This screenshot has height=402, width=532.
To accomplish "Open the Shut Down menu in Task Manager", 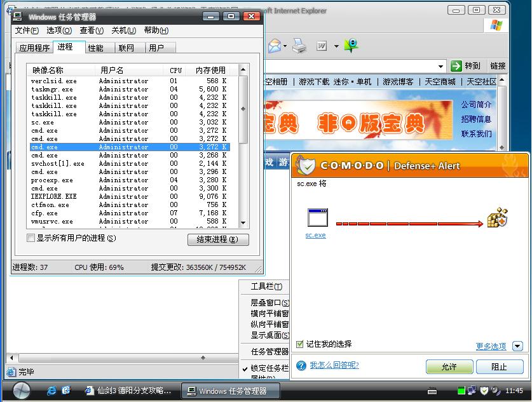I will click(x=124, y=30).
